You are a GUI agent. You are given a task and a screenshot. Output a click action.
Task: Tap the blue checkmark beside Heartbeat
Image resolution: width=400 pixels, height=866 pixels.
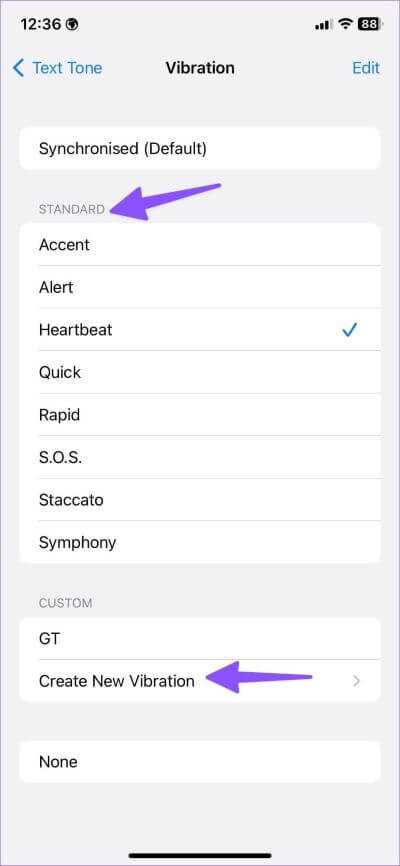(349, 330)
